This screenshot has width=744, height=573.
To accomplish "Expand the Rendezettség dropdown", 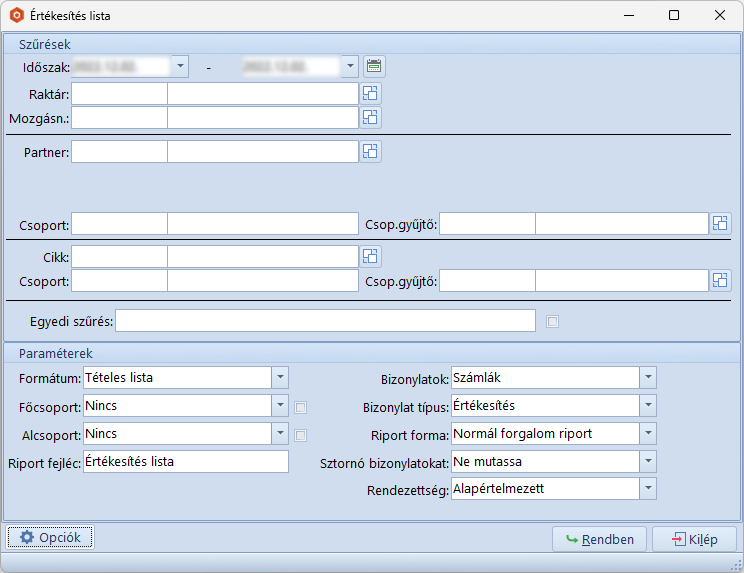I will (x=648, y=488).
